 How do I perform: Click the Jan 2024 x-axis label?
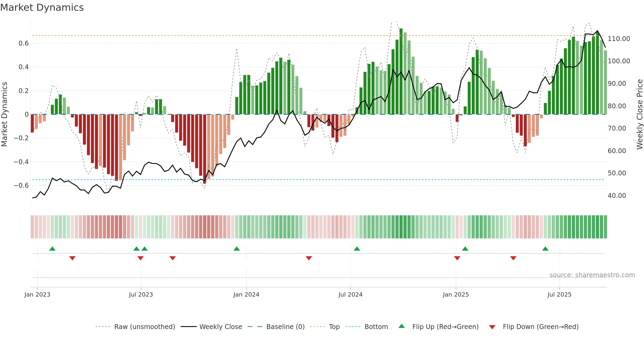point(246,294)
